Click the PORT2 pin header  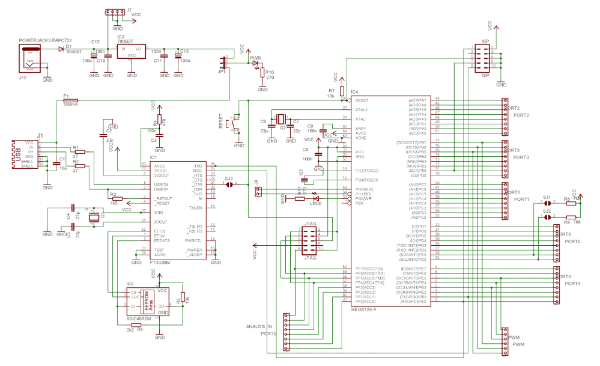(x=505, y=117)
